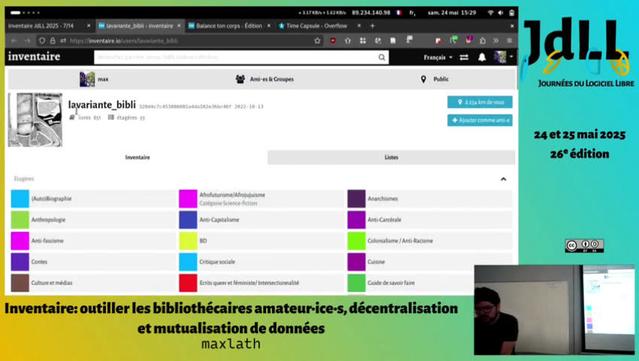This screenshot has height=361, width=639.
Task: Open the Critique sociale shelf
Action: 261,262
